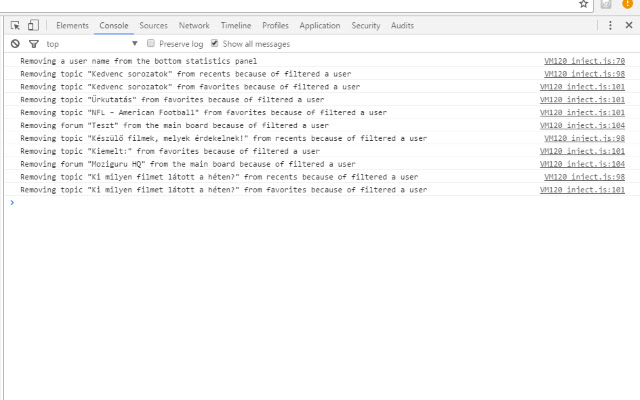Select the Security tab
This screenshot has width=640, height=400.
[366, 26]
